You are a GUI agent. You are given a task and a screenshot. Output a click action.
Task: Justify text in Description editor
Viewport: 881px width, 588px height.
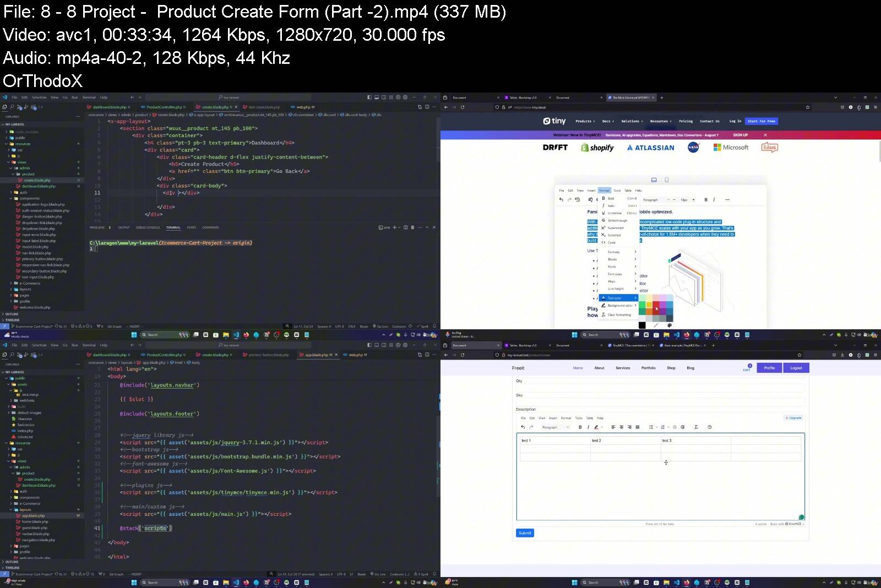[638, 427]
